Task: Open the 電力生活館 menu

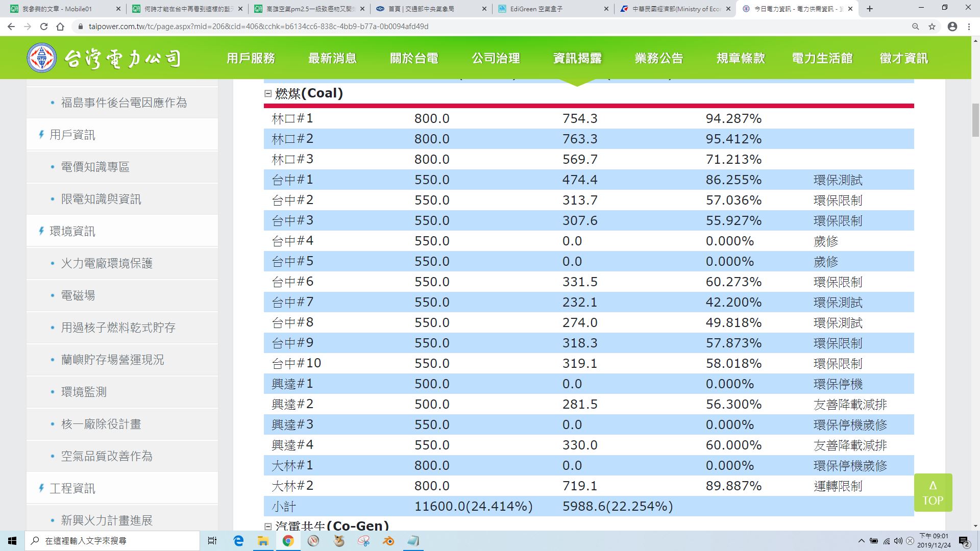Action: pyautogui.click(x=822, y=58)
